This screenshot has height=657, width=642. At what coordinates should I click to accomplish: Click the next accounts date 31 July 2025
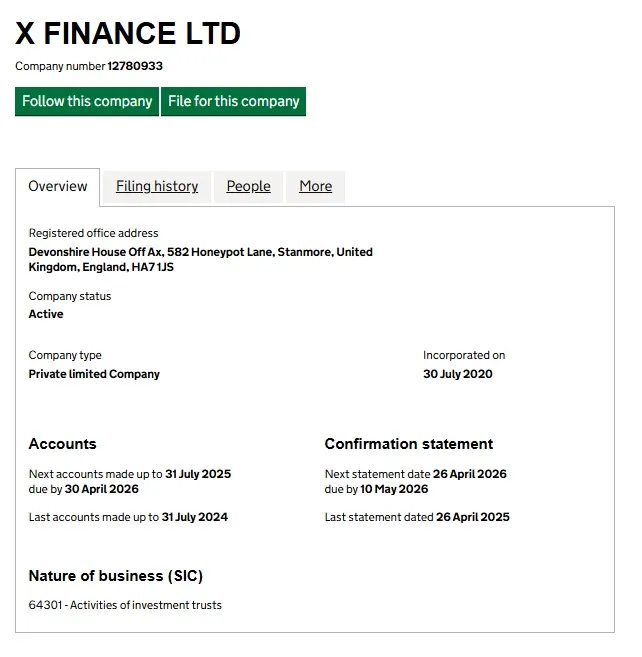[x=198, y=474]
